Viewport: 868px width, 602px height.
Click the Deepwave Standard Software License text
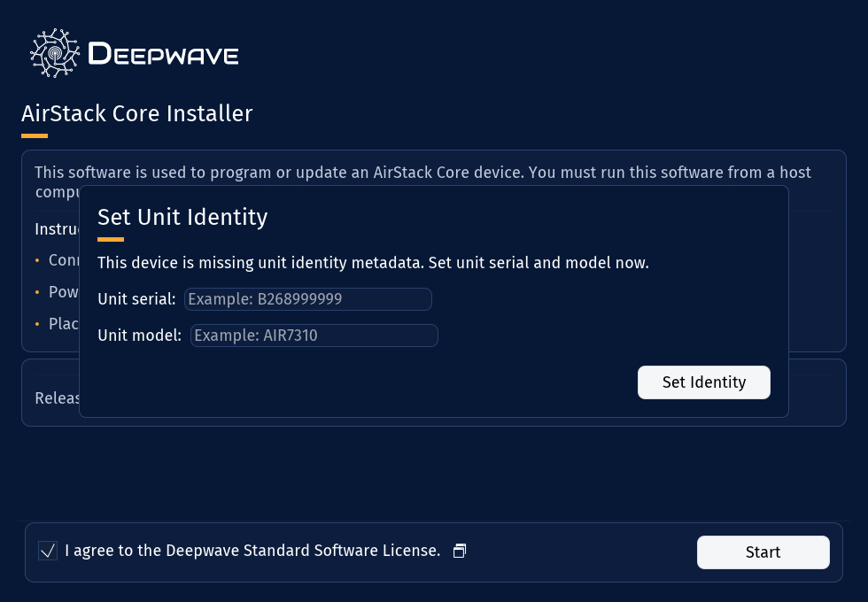pyautogui.click(x=252, y=551)
